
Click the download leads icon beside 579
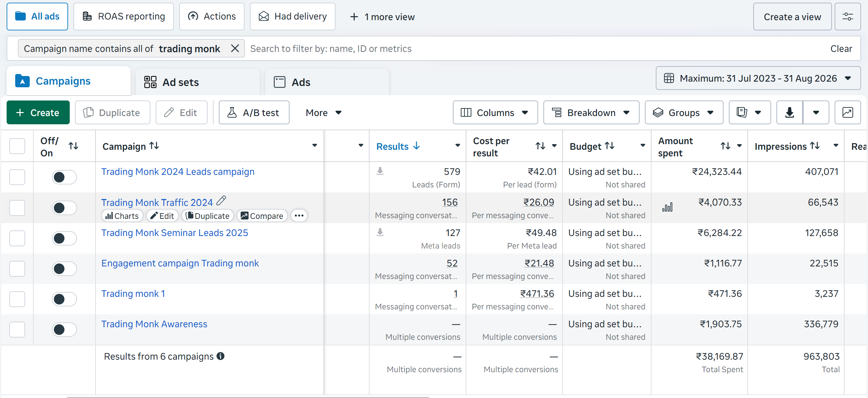(380, 171)
